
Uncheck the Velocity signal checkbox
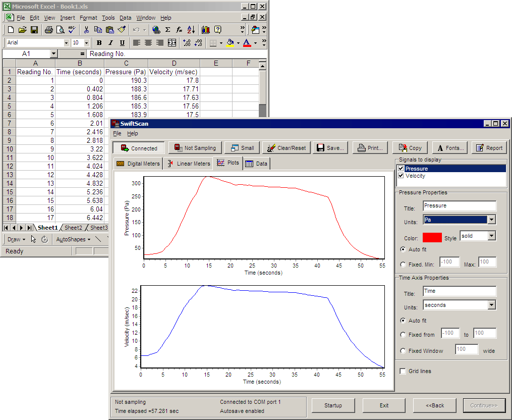401,176
